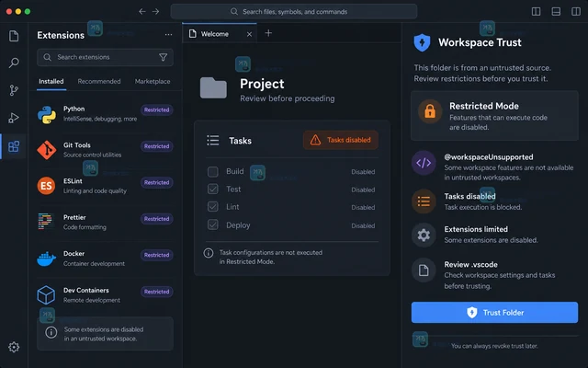Open a new tab with the plus button
This screenshot has width=588, height=368.
pos(268,33)
